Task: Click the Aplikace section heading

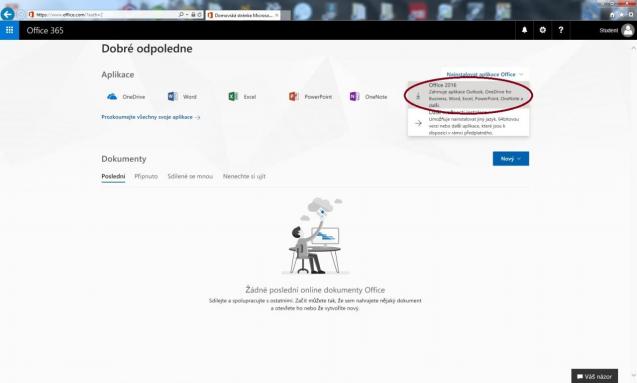Action: point(118,74)
